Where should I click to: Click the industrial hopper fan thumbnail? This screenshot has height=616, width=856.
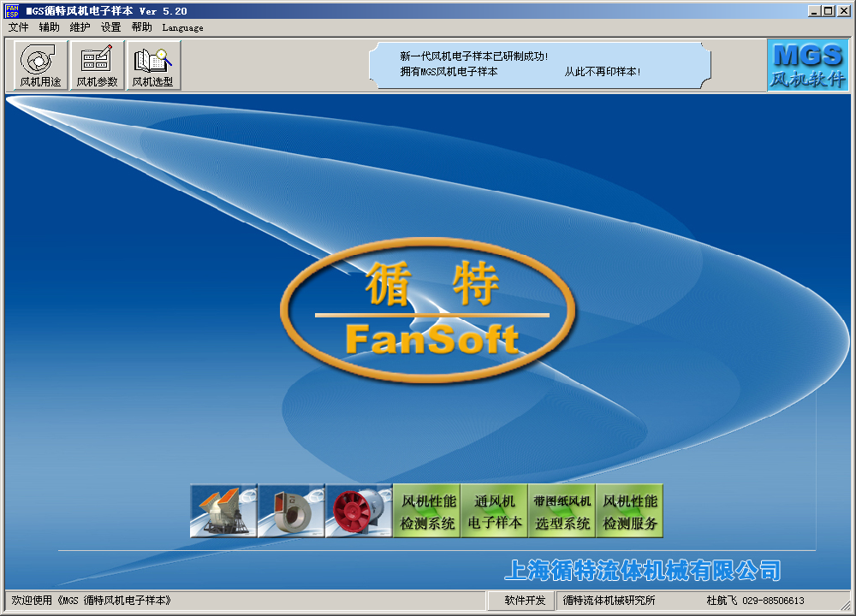point(223,511)
